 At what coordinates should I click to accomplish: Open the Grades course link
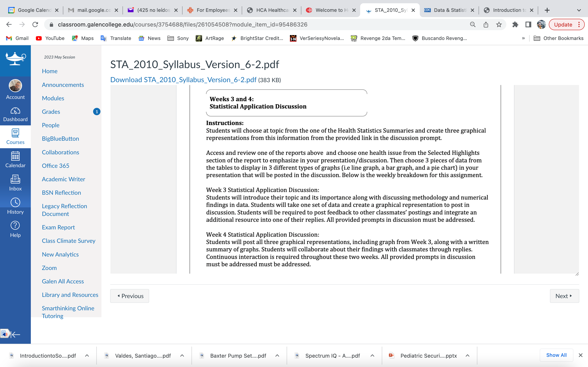click(x=51, y=112)
